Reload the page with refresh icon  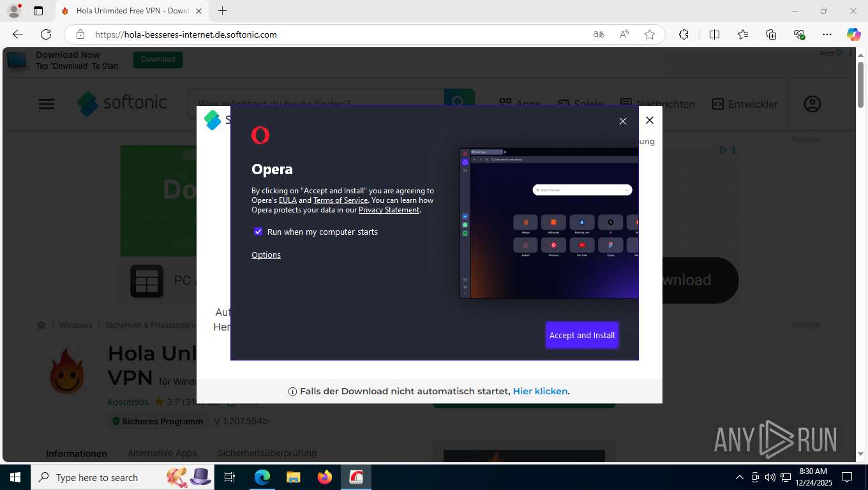(x=46, y=34)
